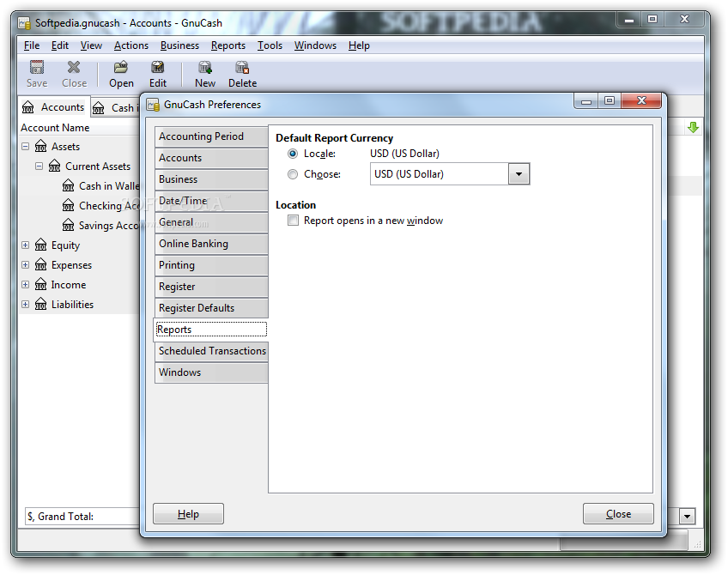Viewport: 728px width, 575px height.
Task: Open the Tools menu
Action: [270, 45]
